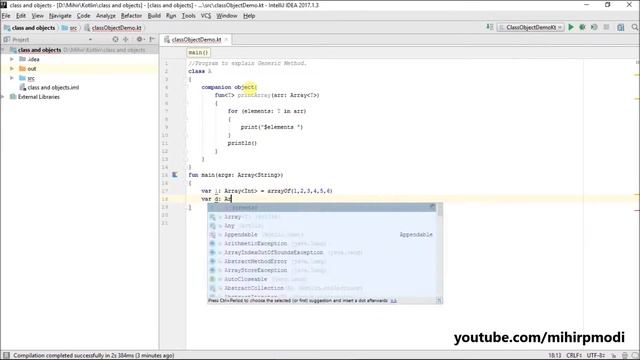Click hint link in completion popup footer
Image resolution: width=640 pixels, height=360 pixels.
click(x=393, y=301)
